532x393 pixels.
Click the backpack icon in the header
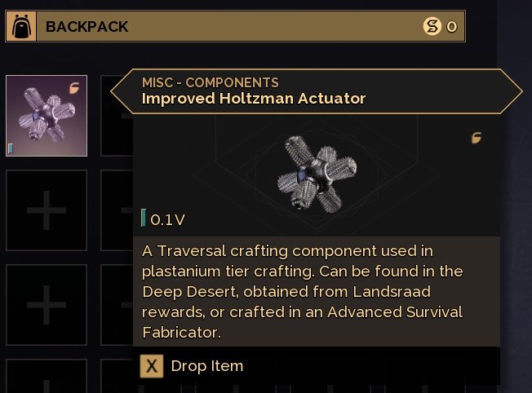(21, 27)
